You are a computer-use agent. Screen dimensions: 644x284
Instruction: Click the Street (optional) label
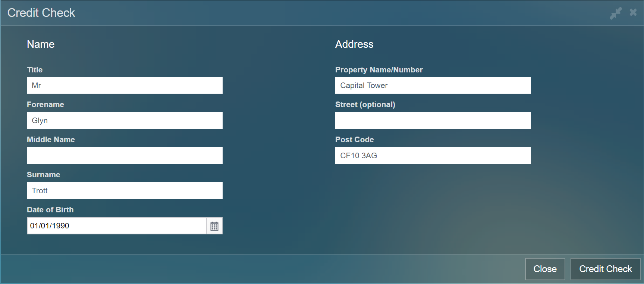365,104
